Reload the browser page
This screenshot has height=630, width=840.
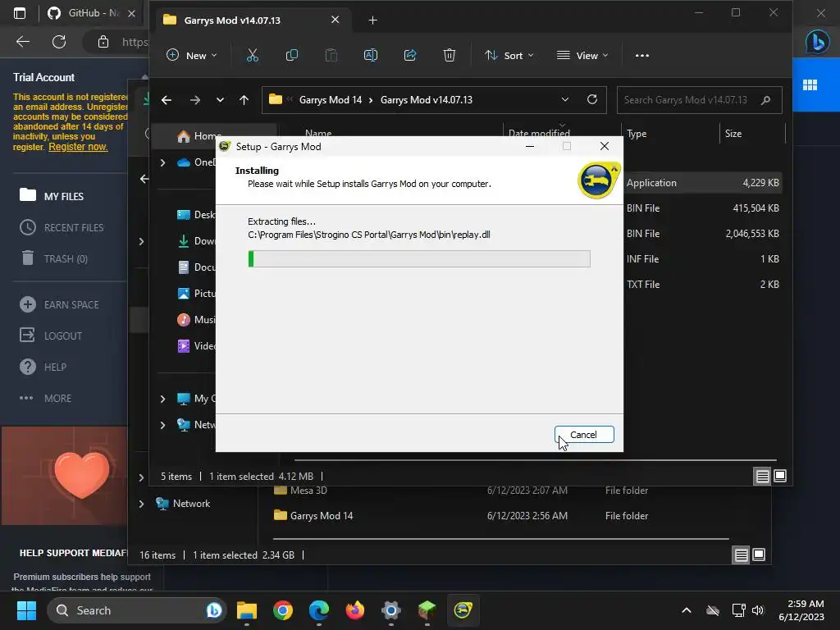59,42
